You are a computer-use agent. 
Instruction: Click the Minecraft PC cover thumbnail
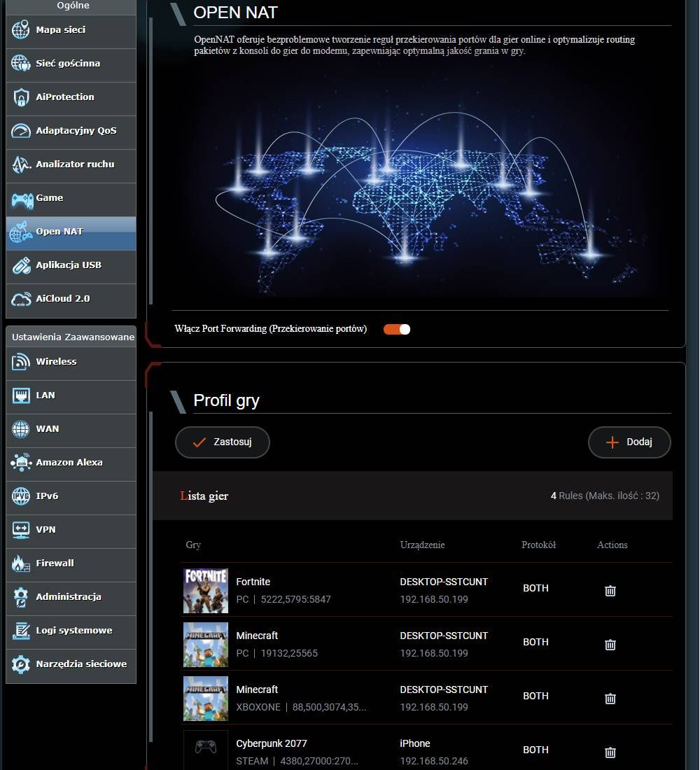click(x=206, y=645)
